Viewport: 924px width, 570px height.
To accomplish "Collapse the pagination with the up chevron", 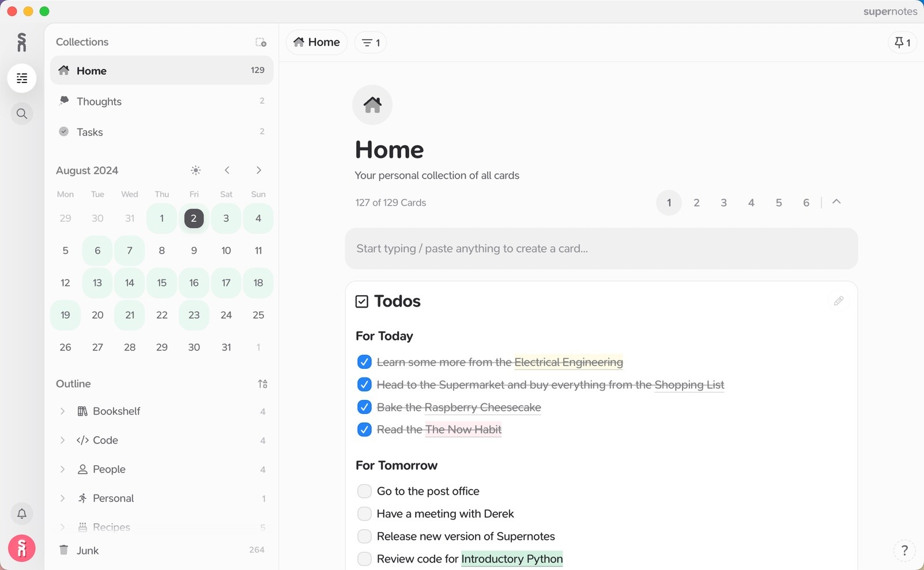I will [x=836, y=202].
